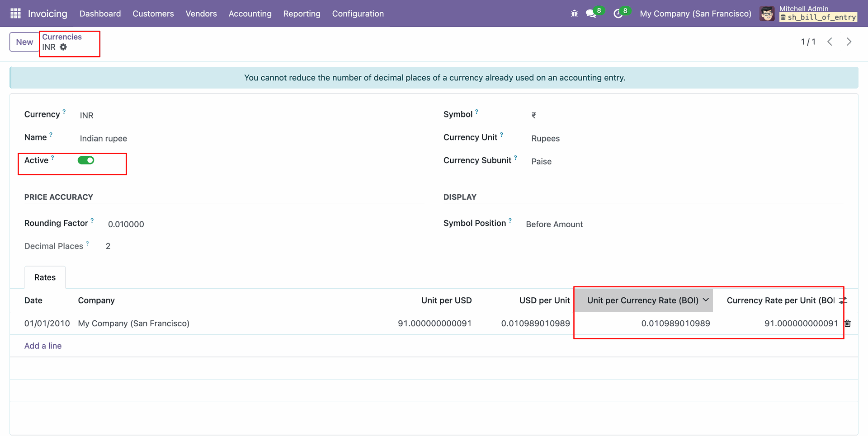Open the Accounting menu
The image size is (868, 436).
click(250, 14)
